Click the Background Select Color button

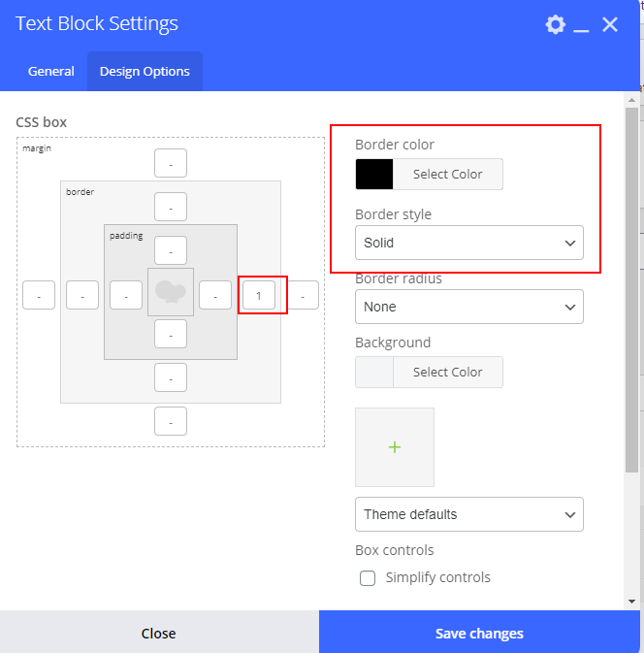coord(448,372)
